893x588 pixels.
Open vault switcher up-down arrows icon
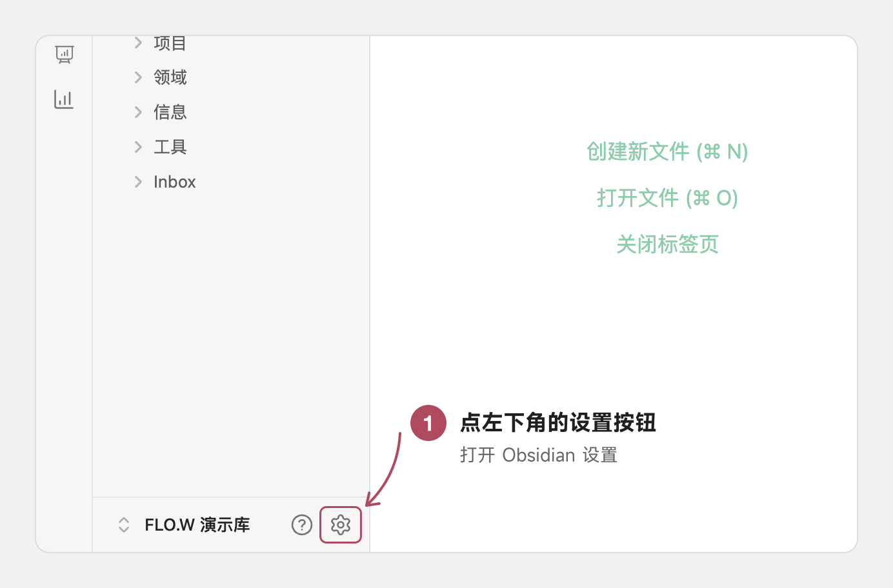coord(124,525)
